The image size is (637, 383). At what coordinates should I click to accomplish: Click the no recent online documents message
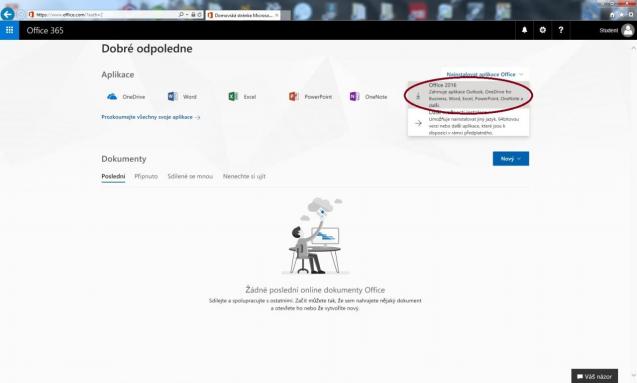(315, 290)
